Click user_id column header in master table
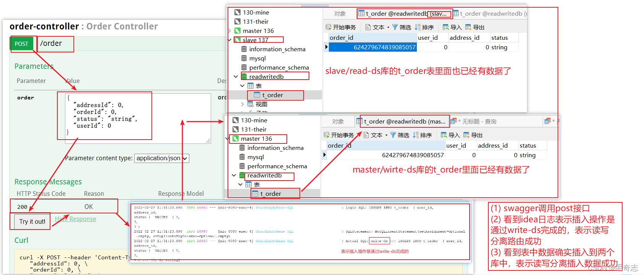The width and height of the screenshot is (644, 275). coord(461,145)
